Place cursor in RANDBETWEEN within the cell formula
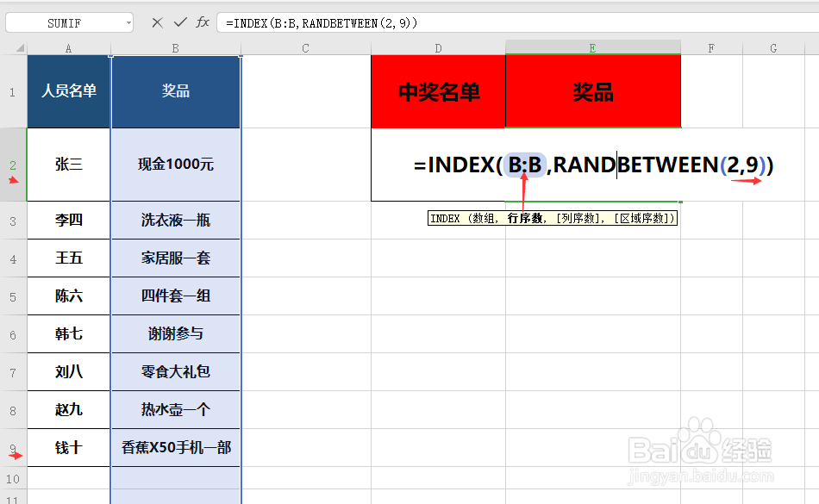This screenshot has height=504, width=819. (x=635, y=165)
